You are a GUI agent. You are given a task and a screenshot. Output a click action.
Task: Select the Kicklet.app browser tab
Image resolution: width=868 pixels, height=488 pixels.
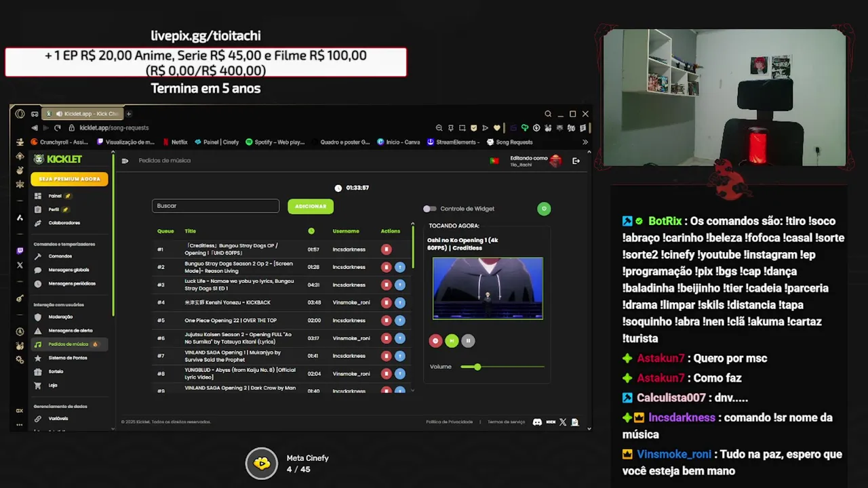click(82, 114)
